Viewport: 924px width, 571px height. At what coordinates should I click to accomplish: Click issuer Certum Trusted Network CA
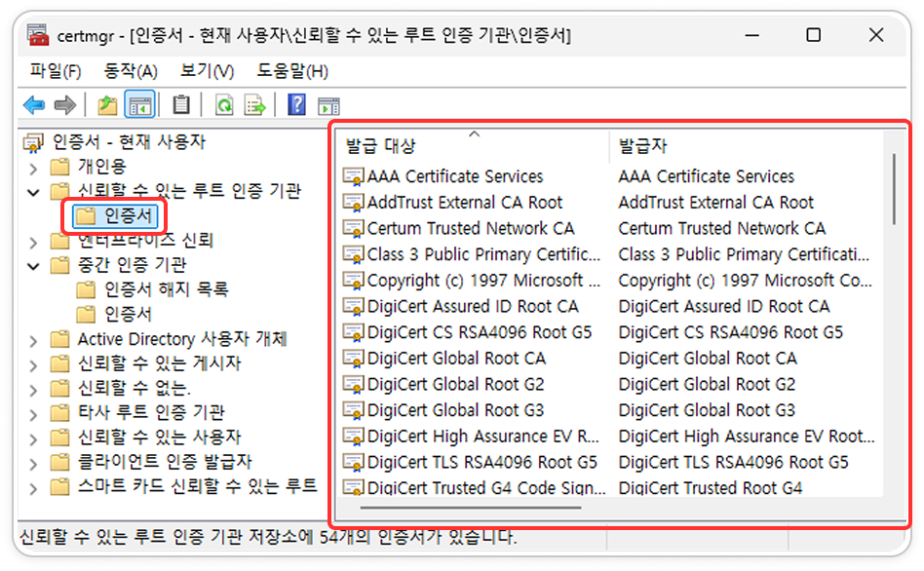click(x=722, y=228)
